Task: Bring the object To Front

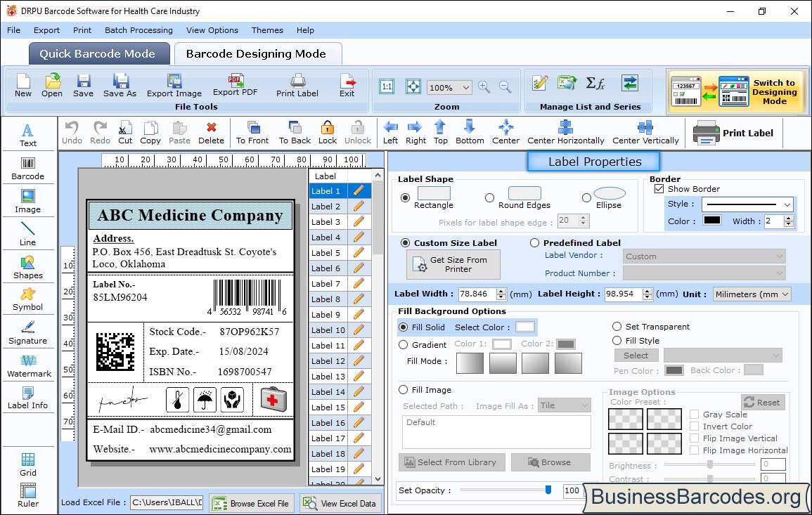Action: tap(252, 133)
